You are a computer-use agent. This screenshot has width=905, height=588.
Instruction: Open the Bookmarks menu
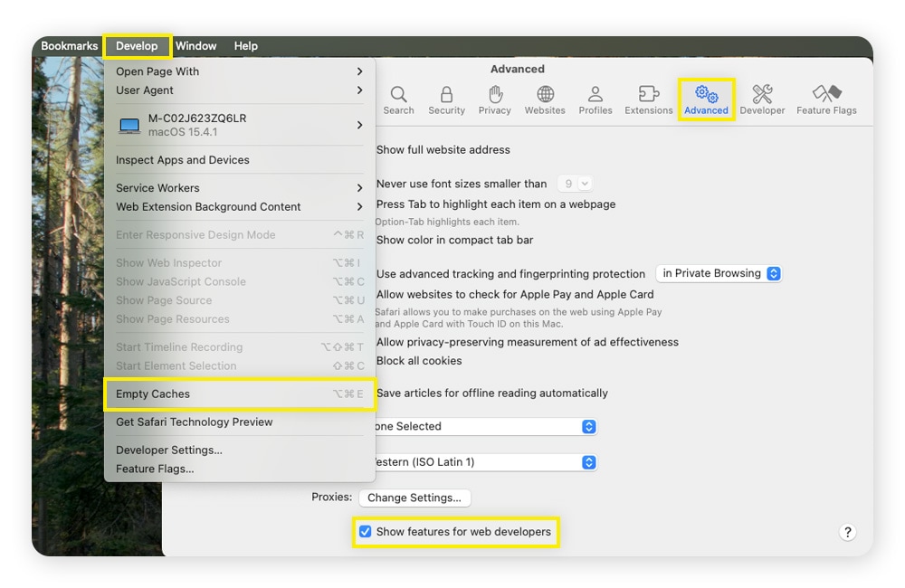coord(70,46)
